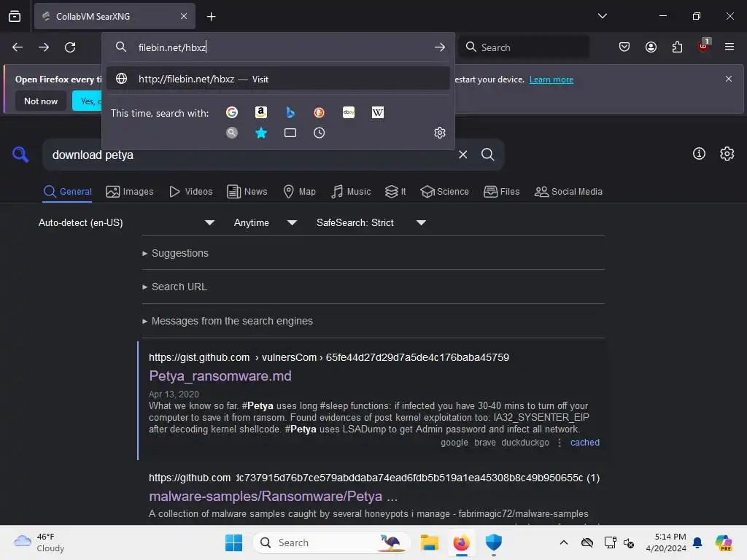Open SearXNG preferences gear
Image resolution: width=747 pixels, height=560 pixels.
coord(727,153)
